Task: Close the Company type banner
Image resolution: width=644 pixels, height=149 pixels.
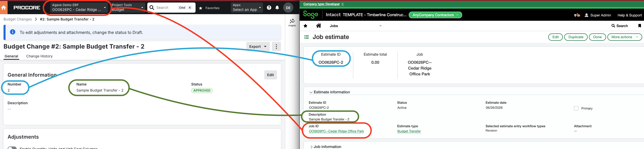Action: pos(343,4)
